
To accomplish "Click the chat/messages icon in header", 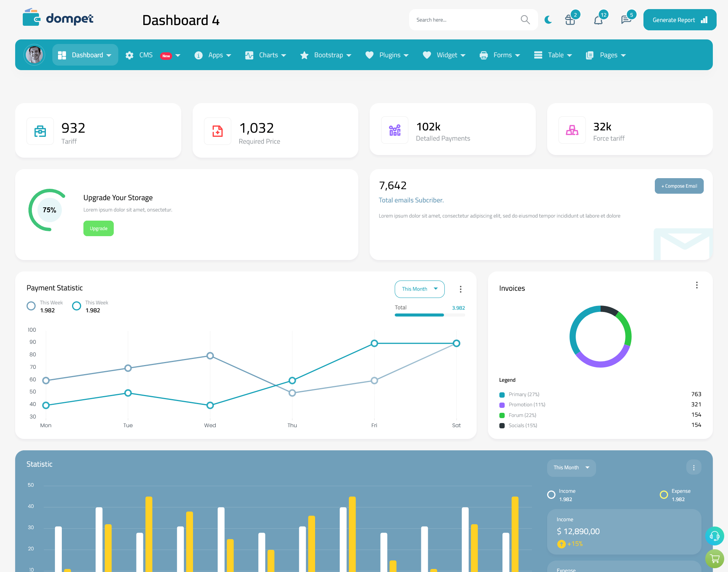I will point(625,19).
